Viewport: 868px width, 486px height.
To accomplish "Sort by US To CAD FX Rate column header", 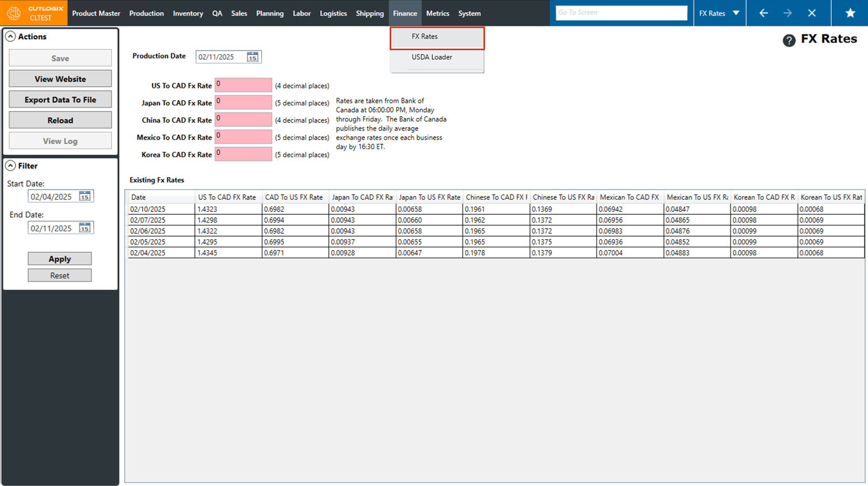I will click(227, 197).
